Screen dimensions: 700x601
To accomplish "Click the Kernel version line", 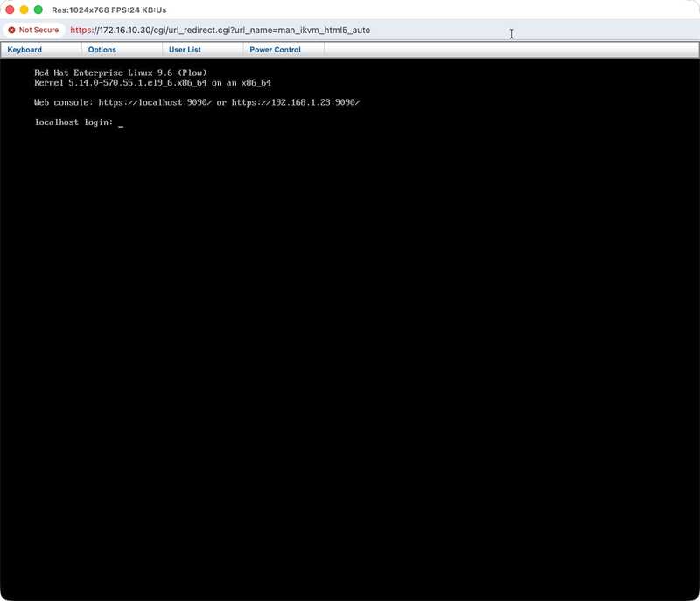I will click(x=153, y=81).
